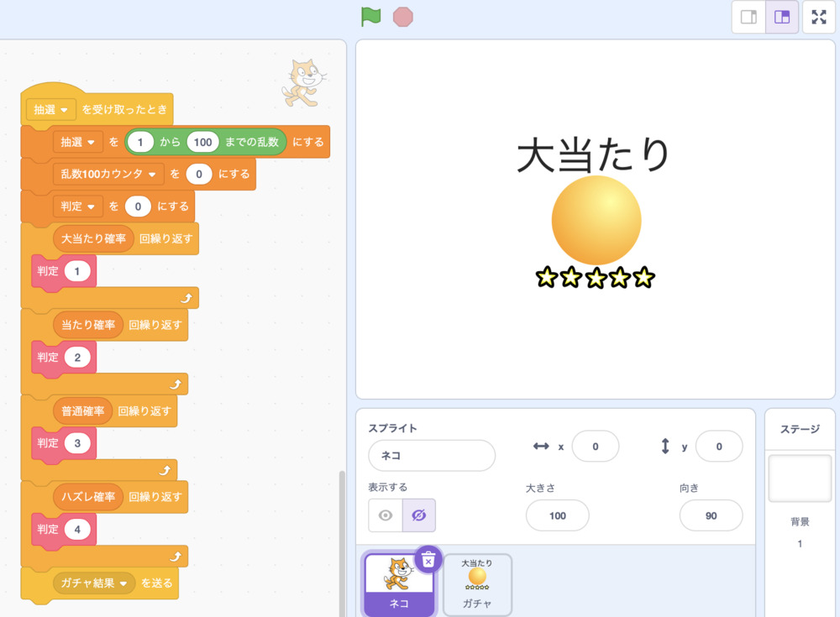Select the stage backdrop thumbnail
Viewport: 840px width, 617px height.
click(x=800, y=479)
